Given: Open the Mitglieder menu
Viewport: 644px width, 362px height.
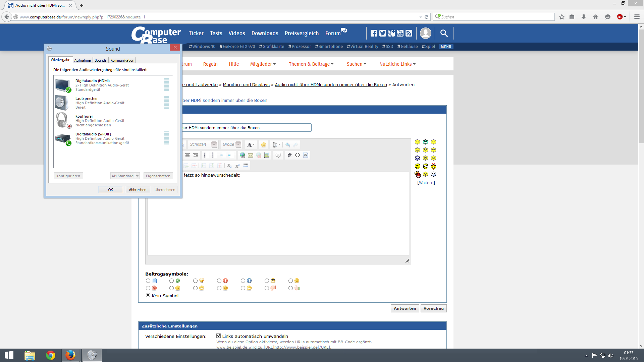Looking at the screenshot, I should click(x=263, y=64).
